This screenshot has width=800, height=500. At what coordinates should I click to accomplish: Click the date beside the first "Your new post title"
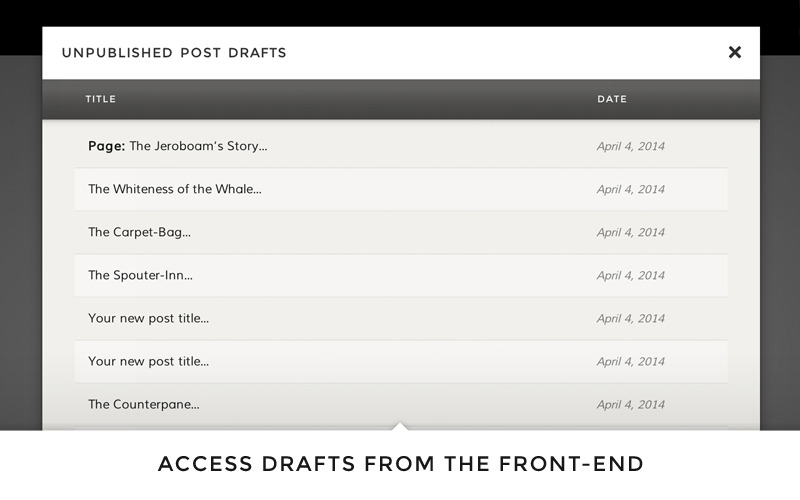click(630, 318)
